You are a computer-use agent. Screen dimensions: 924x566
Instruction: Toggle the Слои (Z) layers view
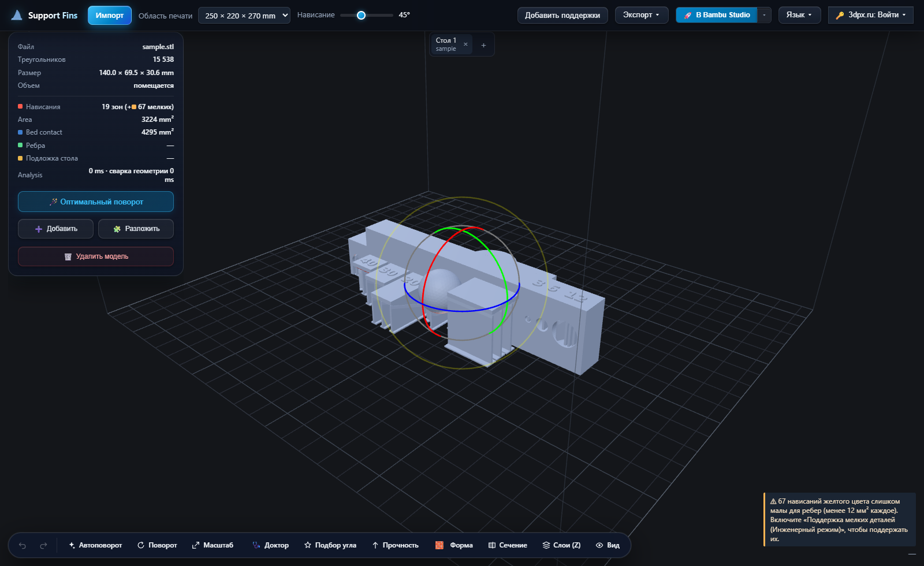point(561,545)
